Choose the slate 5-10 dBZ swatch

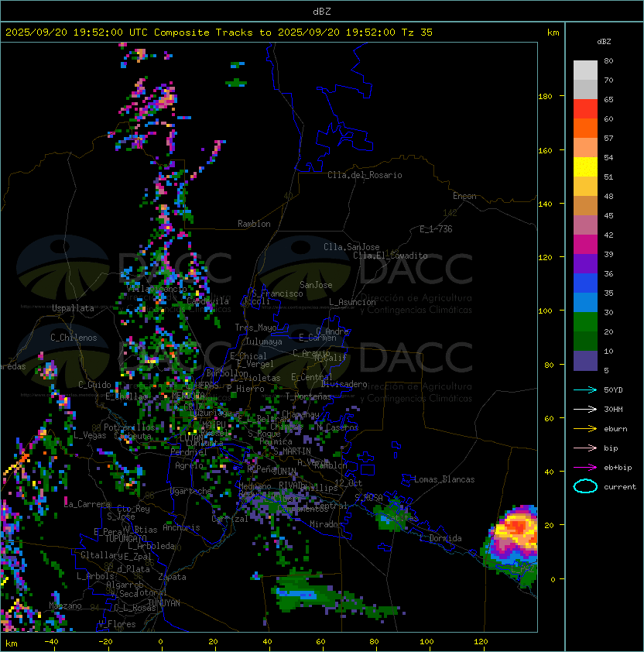pyautogui.click(x=585, y=361)
